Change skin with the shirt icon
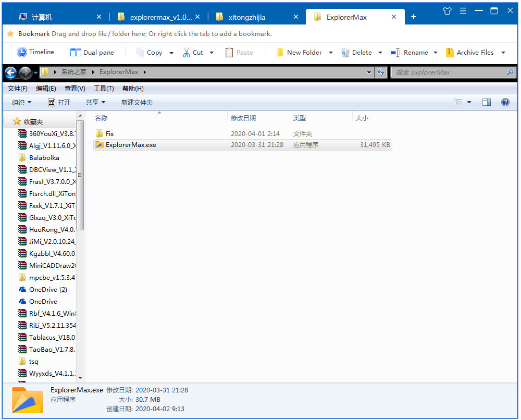Screen dimensions: 521x420 point(446,10)
